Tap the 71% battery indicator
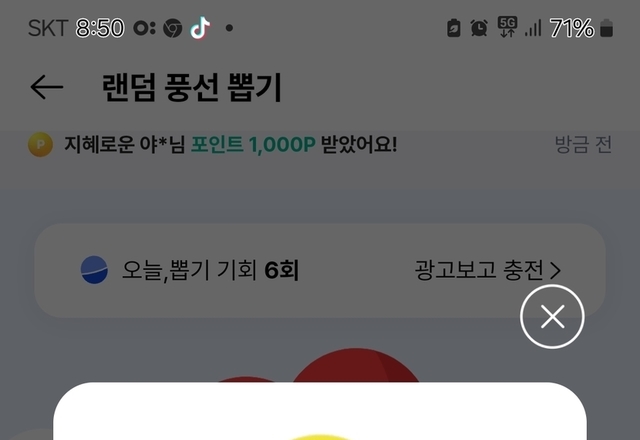This screenshot has width=640, height=440. [581, 28]
